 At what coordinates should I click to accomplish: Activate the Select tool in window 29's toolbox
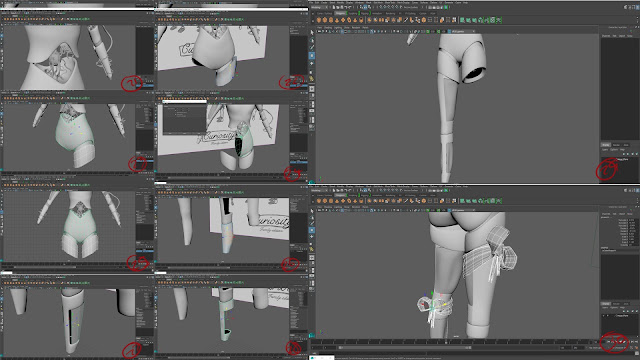312,32
